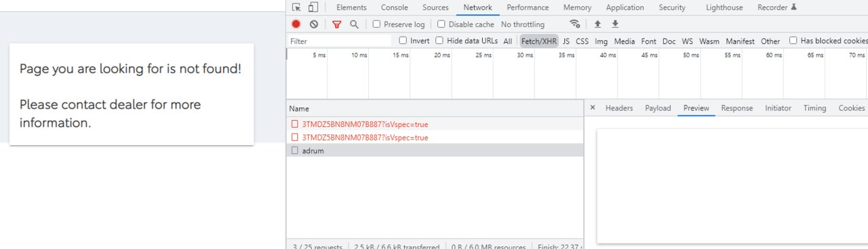Select the Network tab
This screenshot has height=249, width=868.
(477, 7)
